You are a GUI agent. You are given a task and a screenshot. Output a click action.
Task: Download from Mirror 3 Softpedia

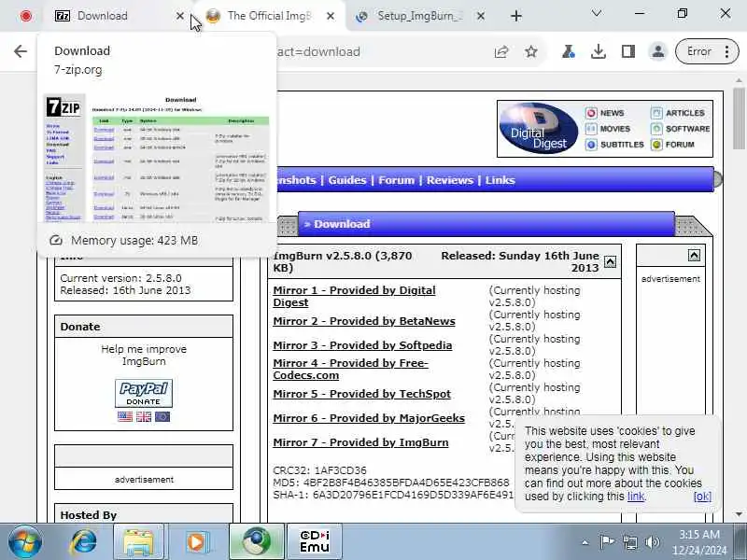tap(362, 345)
